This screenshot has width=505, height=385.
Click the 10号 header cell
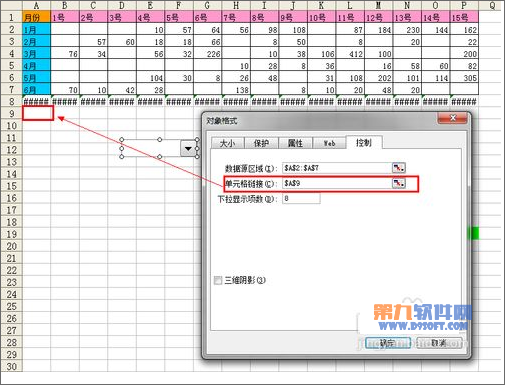(321, 17)
